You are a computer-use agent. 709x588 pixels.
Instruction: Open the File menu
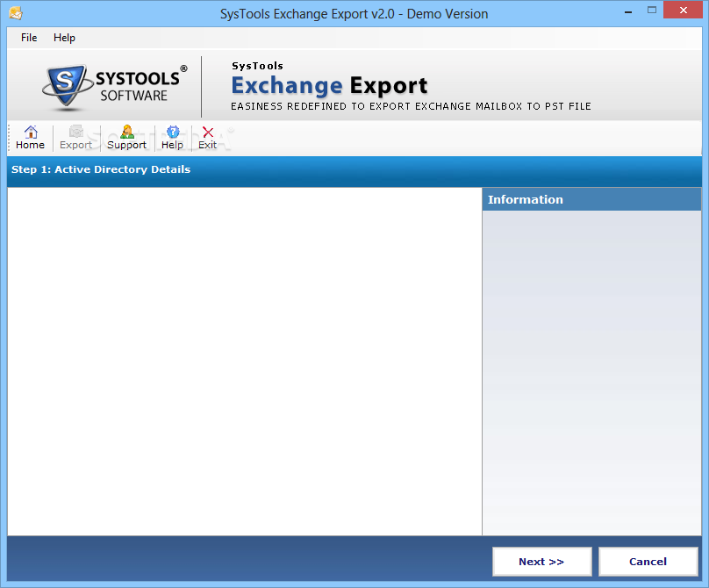point(29,38)
